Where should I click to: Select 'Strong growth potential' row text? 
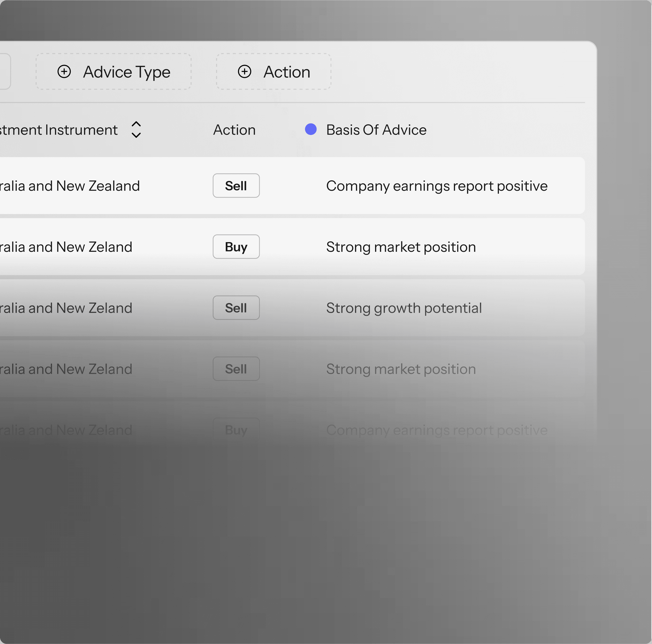tap(404, 308)
